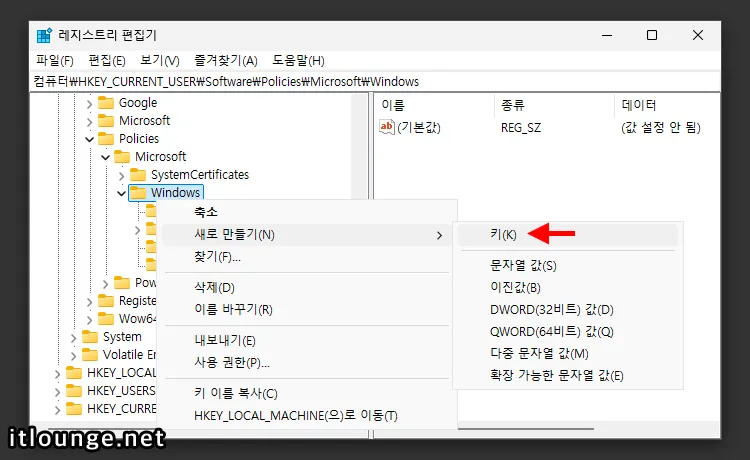Viewport: 750px width, 460px height.
Task: Expand the System key
Action: 73,338
